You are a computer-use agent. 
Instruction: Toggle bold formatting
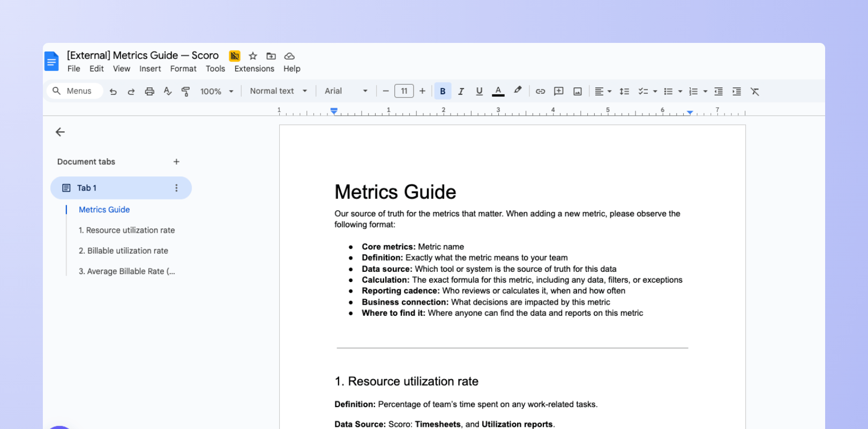point(443,91)
